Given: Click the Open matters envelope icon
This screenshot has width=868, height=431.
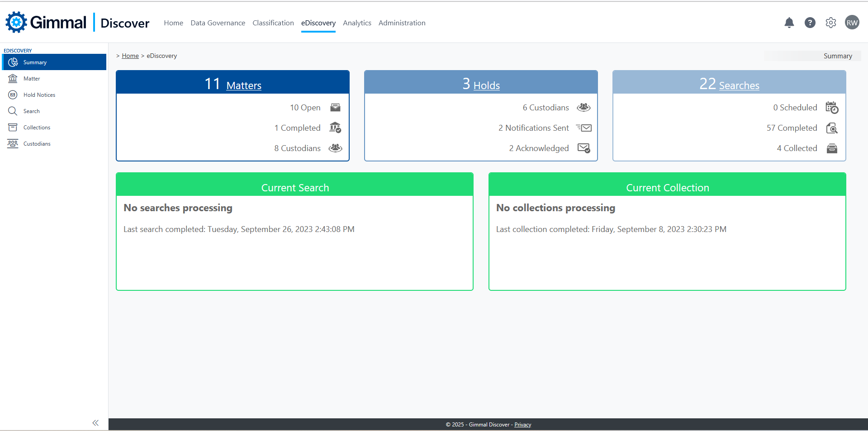Looking at the screenshot, I should click(x=335, y=108).
